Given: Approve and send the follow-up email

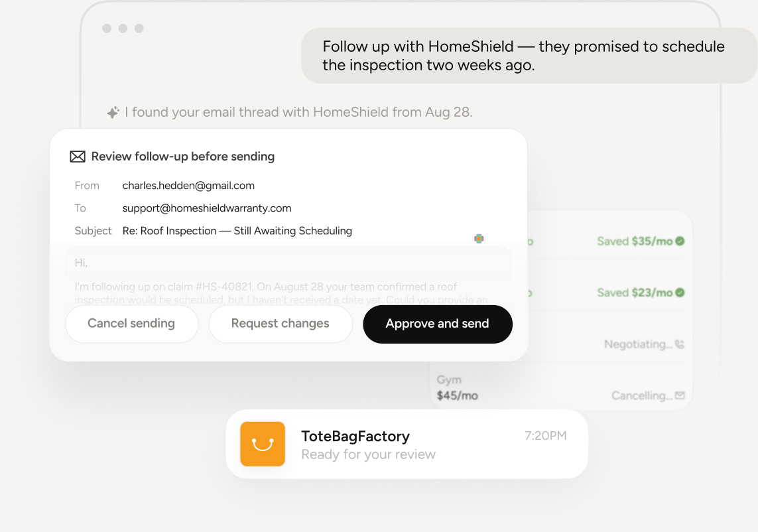Looking at the screenshot, I should click(x=438, y=324).
